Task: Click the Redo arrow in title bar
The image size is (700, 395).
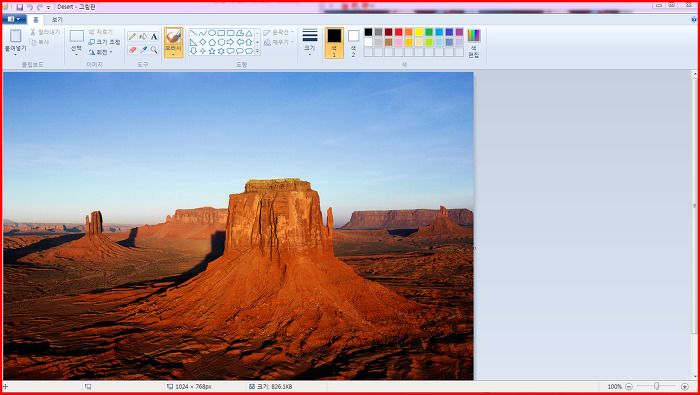Action: tap(39, 7)
